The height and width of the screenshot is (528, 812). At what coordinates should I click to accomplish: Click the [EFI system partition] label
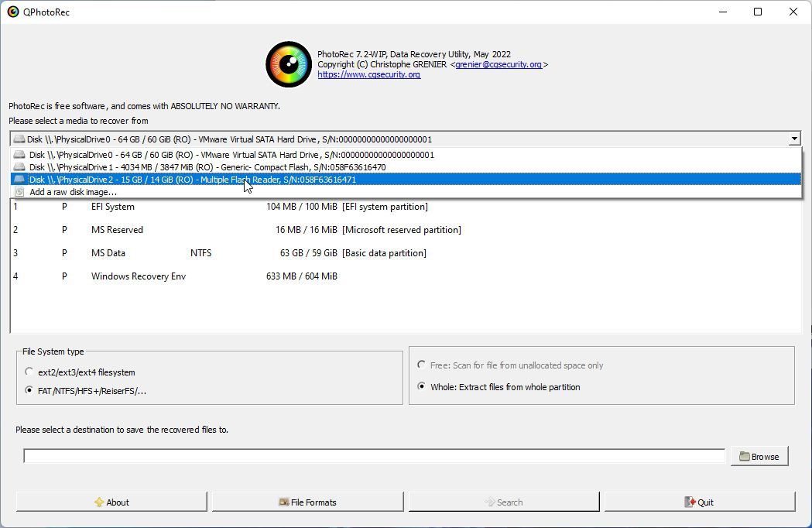click(385, 206)
